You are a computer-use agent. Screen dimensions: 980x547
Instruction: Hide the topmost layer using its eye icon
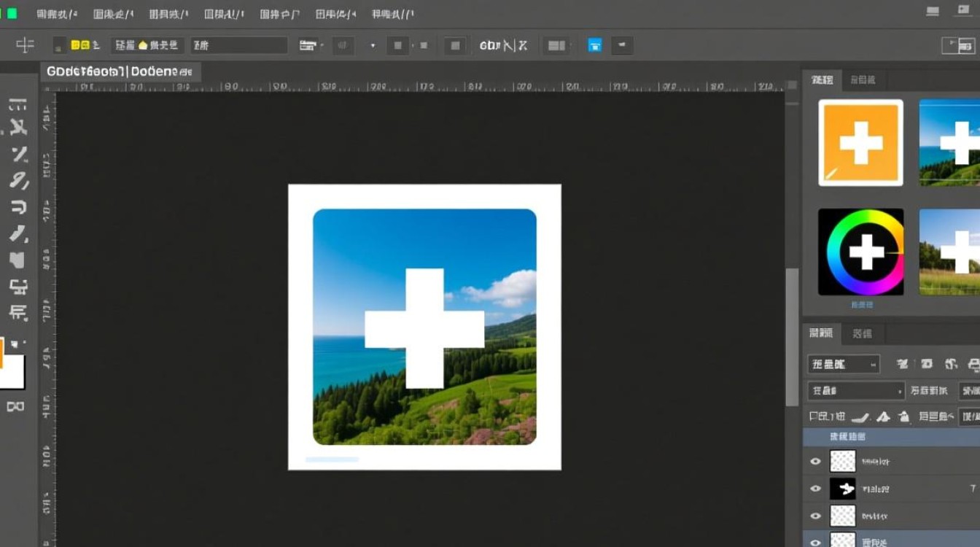815,461
